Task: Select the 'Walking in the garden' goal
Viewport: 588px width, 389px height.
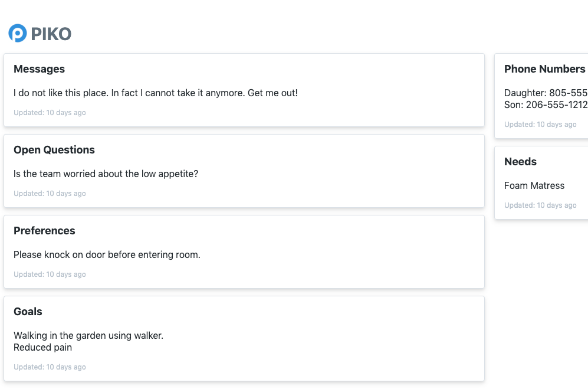Action: click(88, 335)
